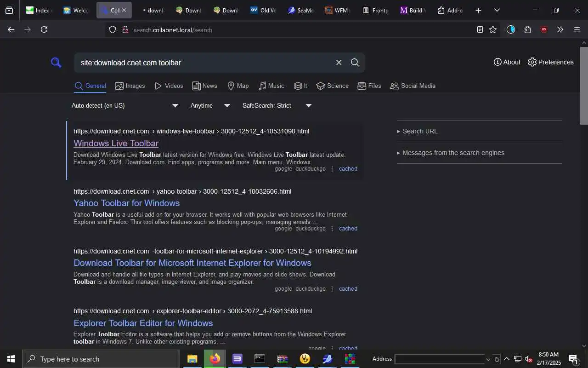Switch to the Old Ve browser tab
This screenshot has height=368, width=588.
(x=263, y=10)
